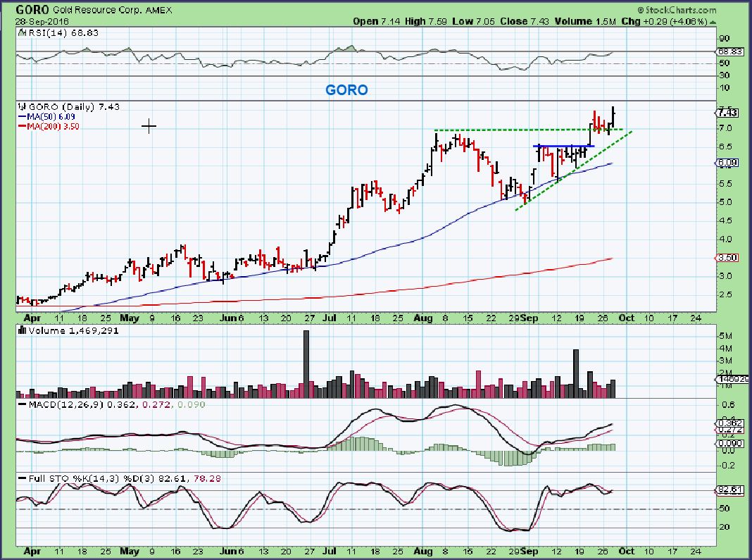This screenshot has height=560, width=752.
Task: Click the 82.61 stochastic tag on right axis
Action: (x=730, y=490)
